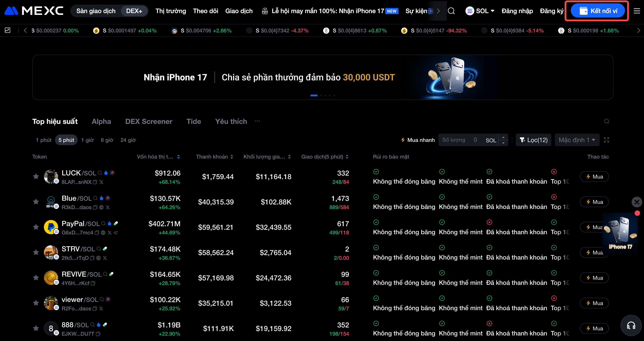644x341 pixels.
Task: Toggle the star for PayPal/SOL
Action: pos(36,227)
